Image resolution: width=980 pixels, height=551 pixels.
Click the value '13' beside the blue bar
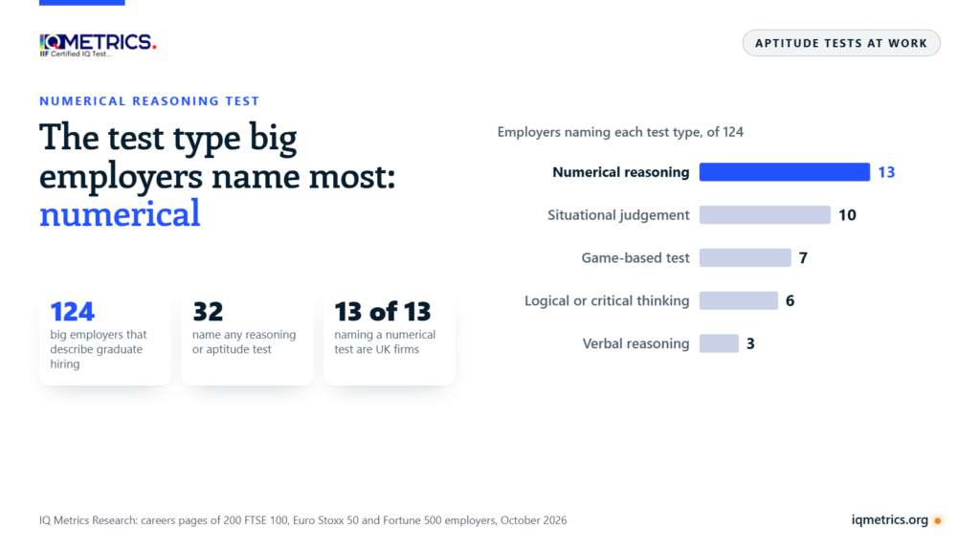tap(886, 172)
